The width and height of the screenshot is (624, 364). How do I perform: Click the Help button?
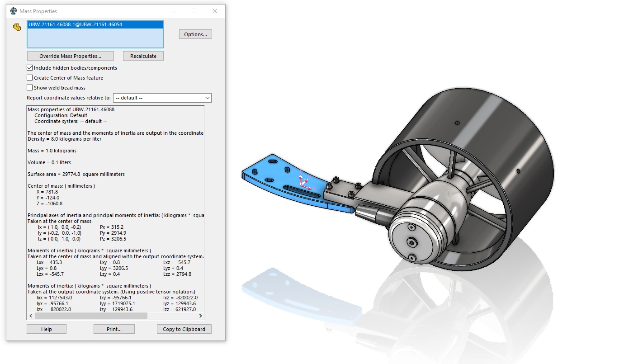tap(47, 329)
